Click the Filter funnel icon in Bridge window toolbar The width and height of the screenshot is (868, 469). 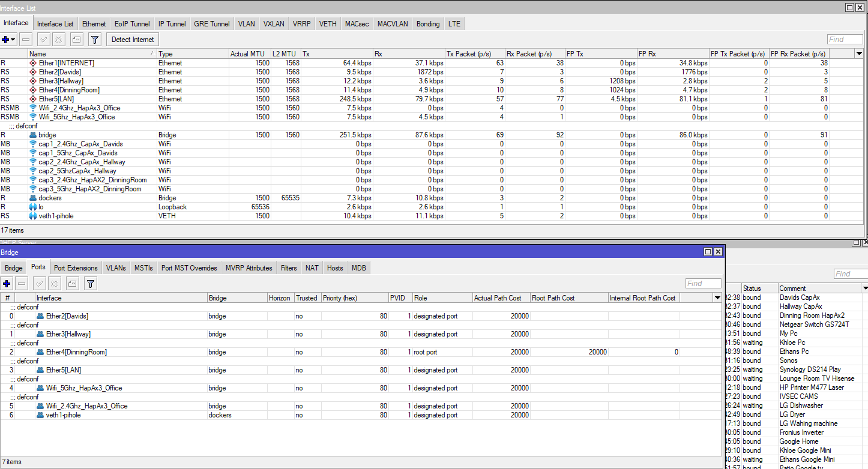[90, 284]
